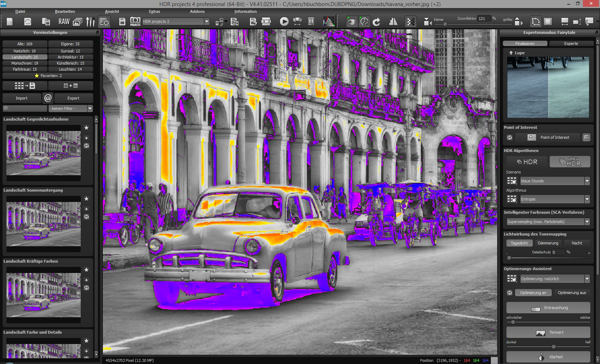
Task: Open the grid with gear settings icon
Action: (104, 22)
